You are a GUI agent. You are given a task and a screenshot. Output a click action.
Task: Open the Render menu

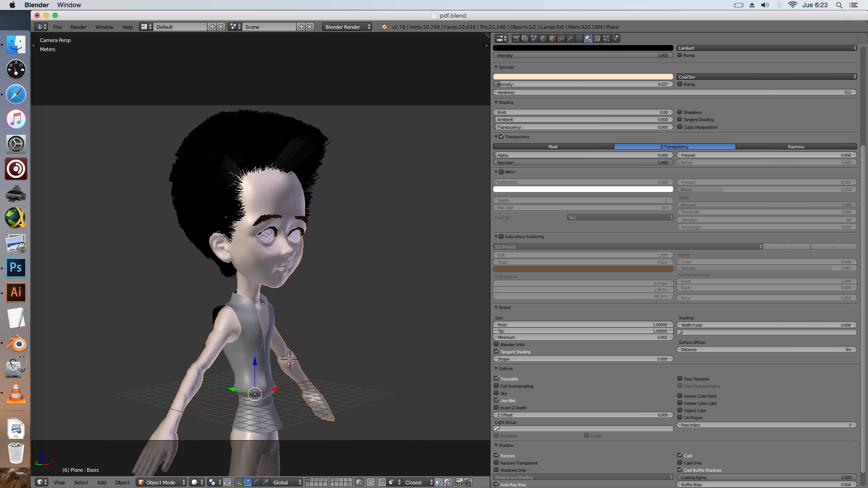tap(78, 27)
